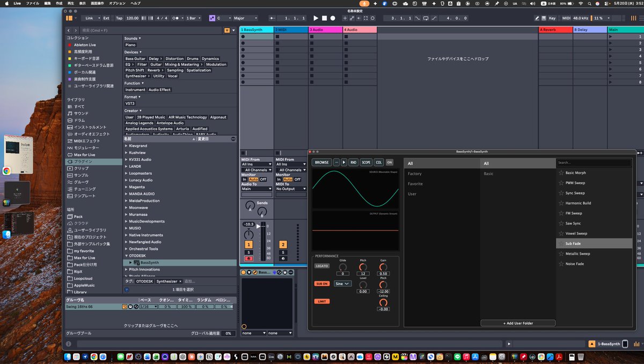
Task: Open the Major scale dropdown
Action: tap(246, 18)
